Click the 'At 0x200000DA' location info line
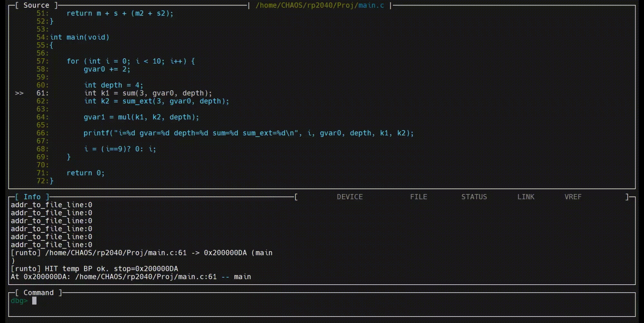This screenshot has height=323, width=644. click(x=130, y=277)
